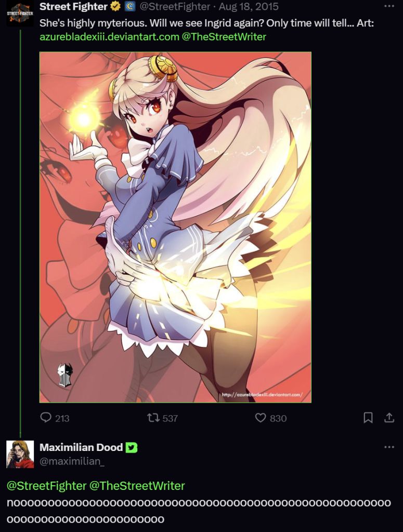View the Ingrid fan art image
Viewport: 403px width, 532px height.
(176, 228)
